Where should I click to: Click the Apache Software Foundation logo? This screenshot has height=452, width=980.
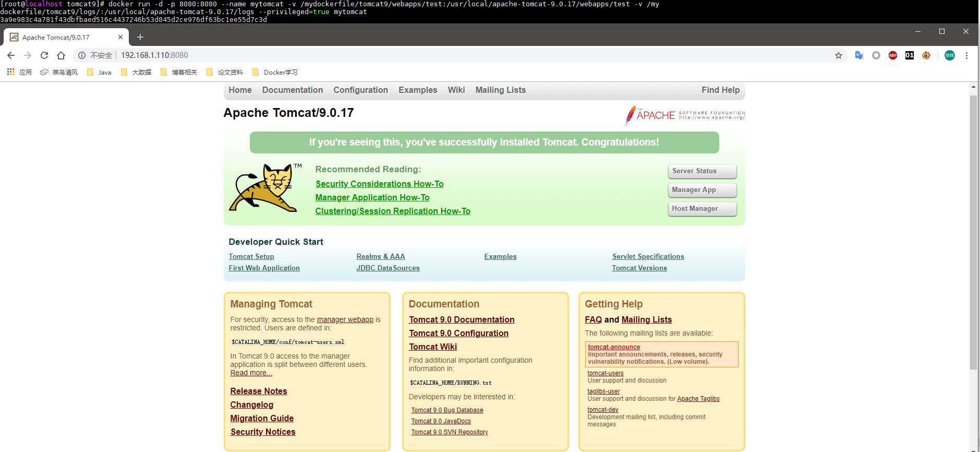(685, 115)
